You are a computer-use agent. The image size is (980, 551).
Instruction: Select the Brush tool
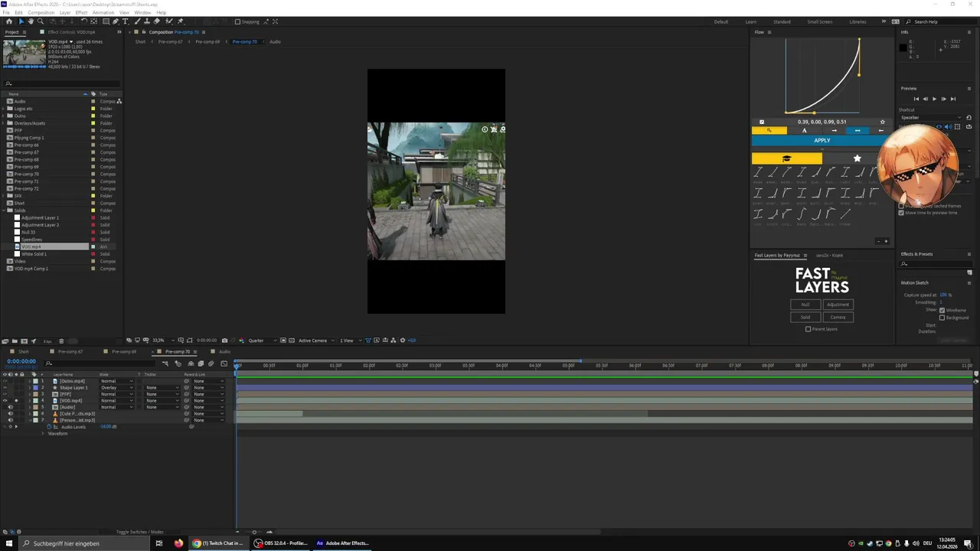pos(137,21)
